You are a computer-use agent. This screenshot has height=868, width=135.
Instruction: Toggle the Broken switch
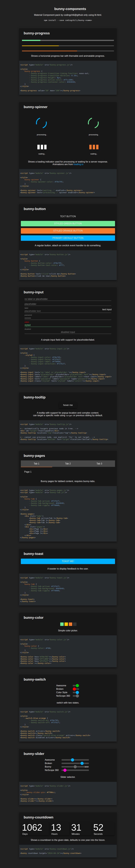coord(76,689)
